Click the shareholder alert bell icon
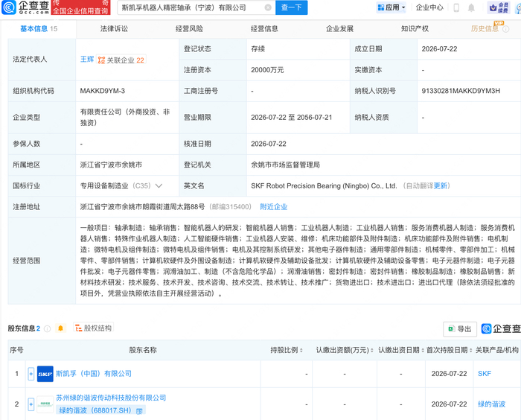This screenshot has height=420, width=521. tap(60, 328)
